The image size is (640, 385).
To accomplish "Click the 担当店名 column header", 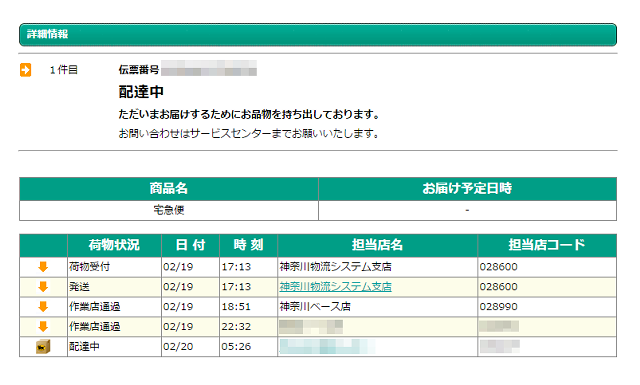I will pyautogui.click(x=378, y=245).
